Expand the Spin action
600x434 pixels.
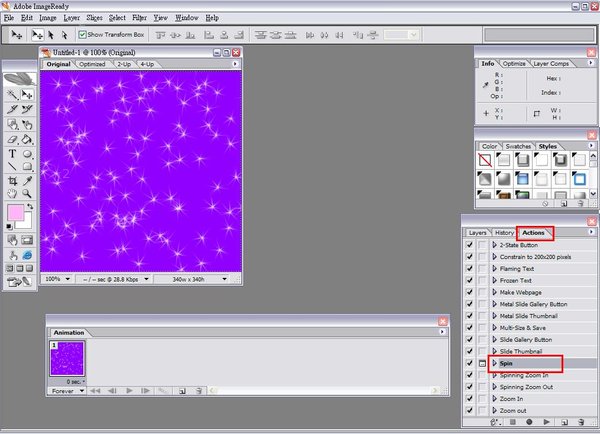(x=494, y=363)
